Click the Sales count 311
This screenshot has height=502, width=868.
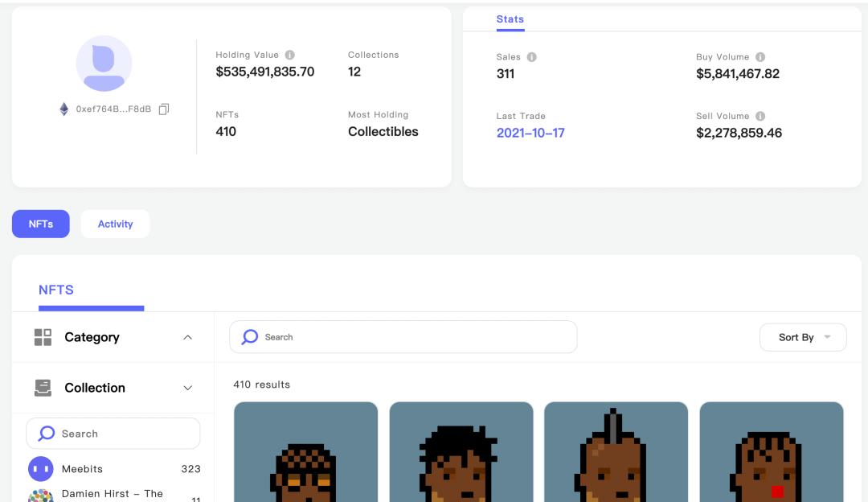tap(506, 74)
